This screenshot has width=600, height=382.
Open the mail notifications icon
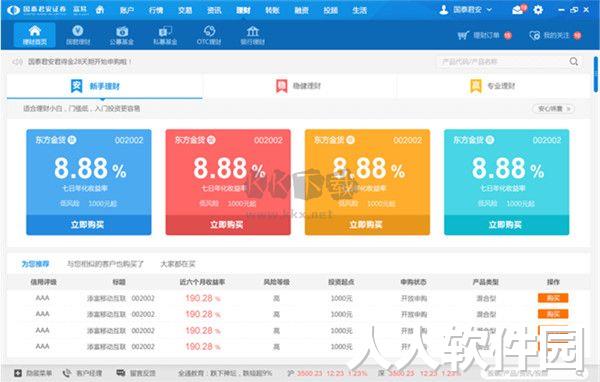coord(518,10)
